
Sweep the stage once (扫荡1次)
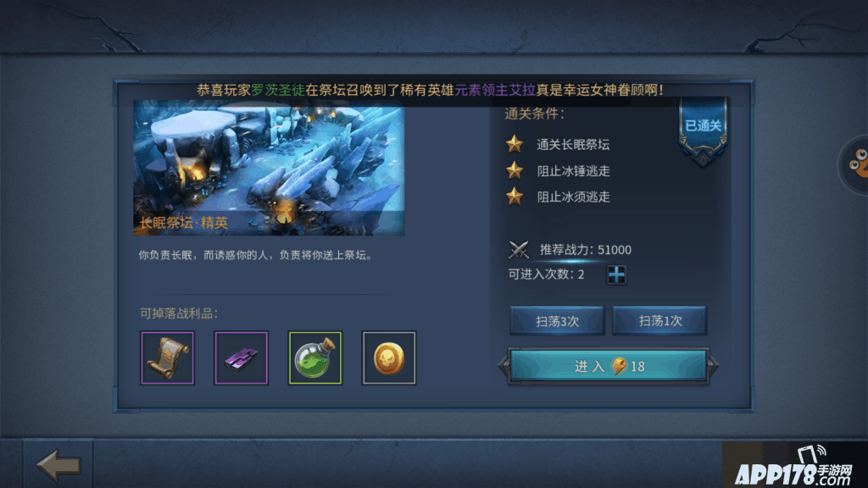tap(659, 321)
